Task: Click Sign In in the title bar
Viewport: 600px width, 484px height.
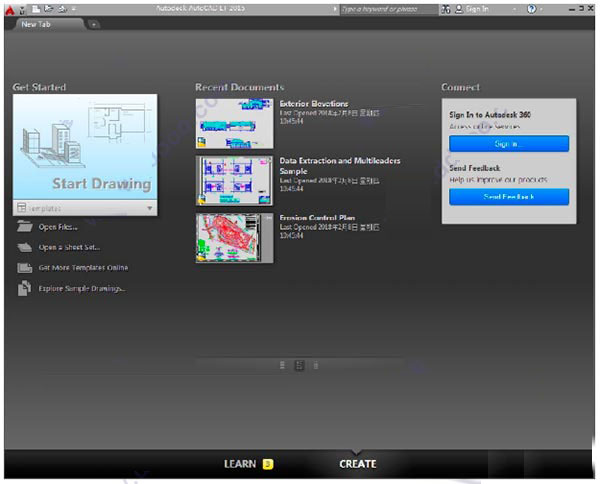Action: point(477,9)
